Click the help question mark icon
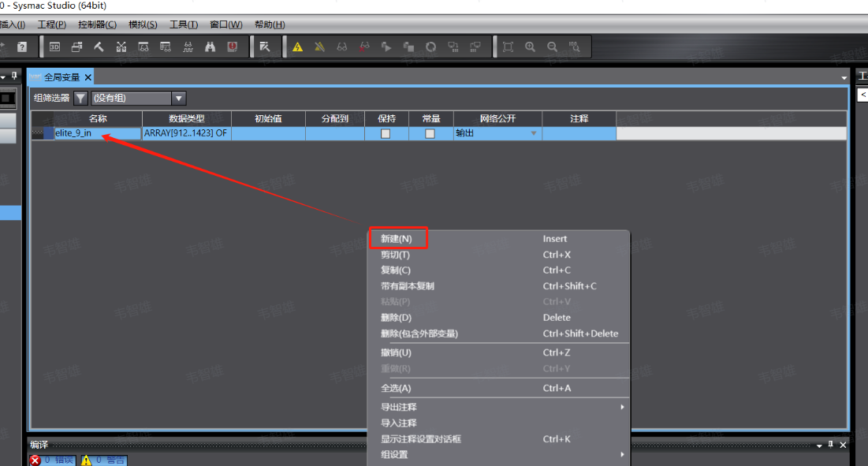Viewport: 868px width, 466px height. click(x=21, y=47)
